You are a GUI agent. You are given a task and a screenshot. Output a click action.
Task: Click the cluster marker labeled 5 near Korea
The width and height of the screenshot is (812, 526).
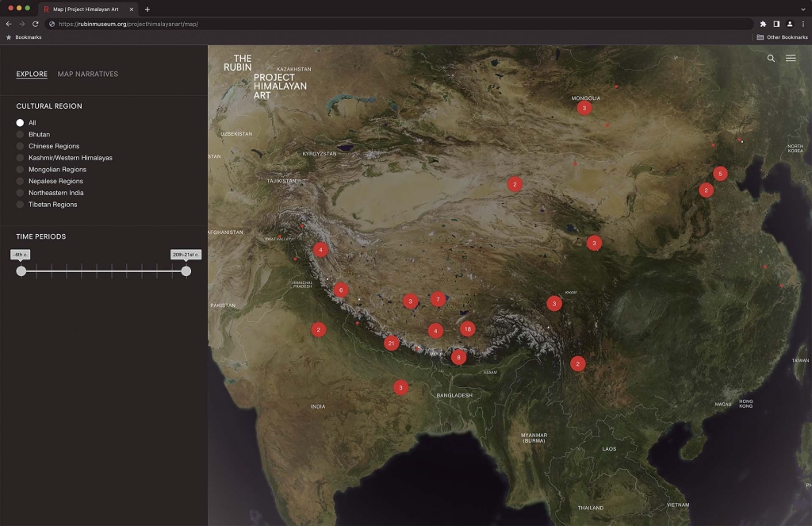click(x=720, y=173)
